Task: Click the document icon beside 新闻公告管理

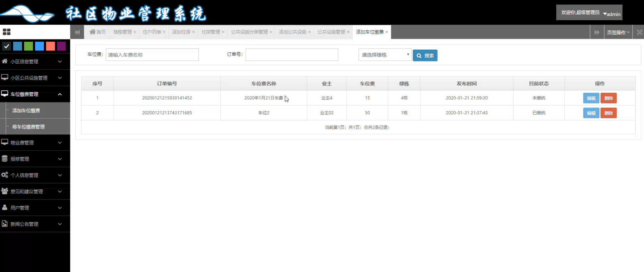Action: coord(5,224)
